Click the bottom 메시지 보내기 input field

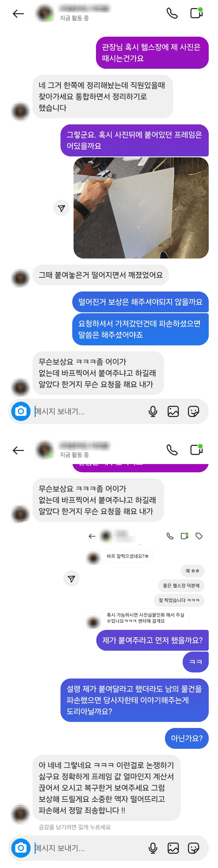(89, 848)
